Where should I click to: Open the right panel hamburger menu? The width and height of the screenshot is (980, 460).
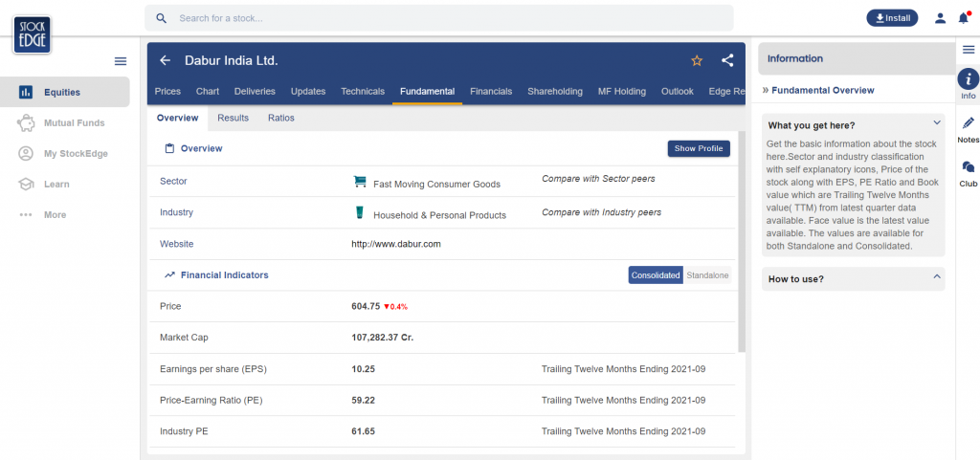(x=969, y=50)
